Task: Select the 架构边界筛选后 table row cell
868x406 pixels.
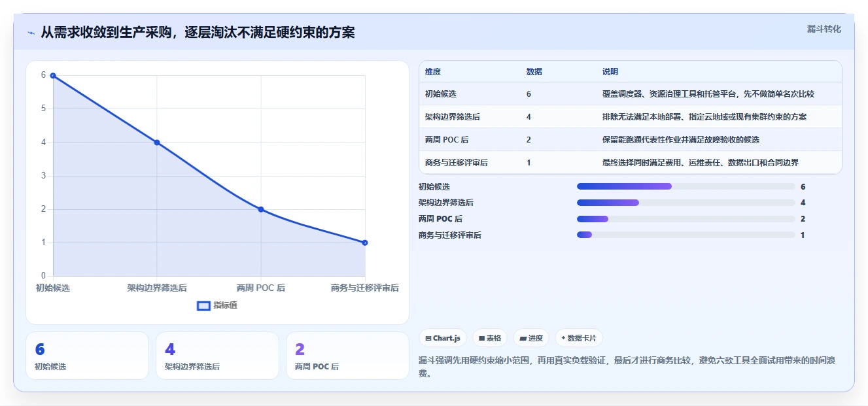Action: (x=453, y=117)
